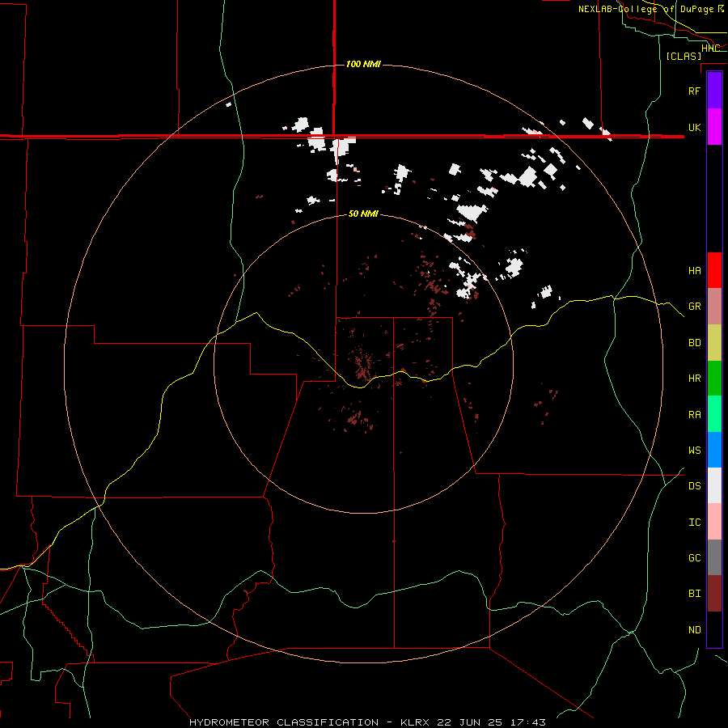Click the GR legend label
728x728 pixels.
click(x=695, y=307)
